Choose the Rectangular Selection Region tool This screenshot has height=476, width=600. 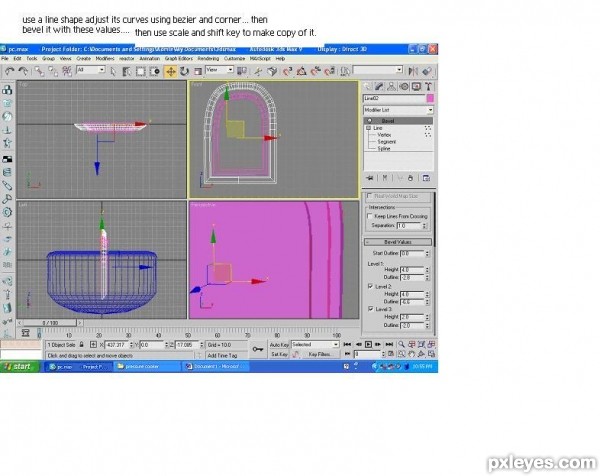(141, 72)
